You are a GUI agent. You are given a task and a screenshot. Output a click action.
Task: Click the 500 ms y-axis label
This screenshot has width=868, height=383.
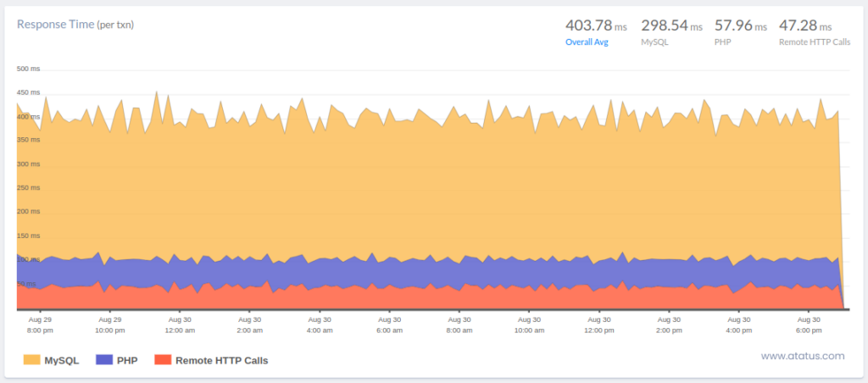(x=29, y=69)
